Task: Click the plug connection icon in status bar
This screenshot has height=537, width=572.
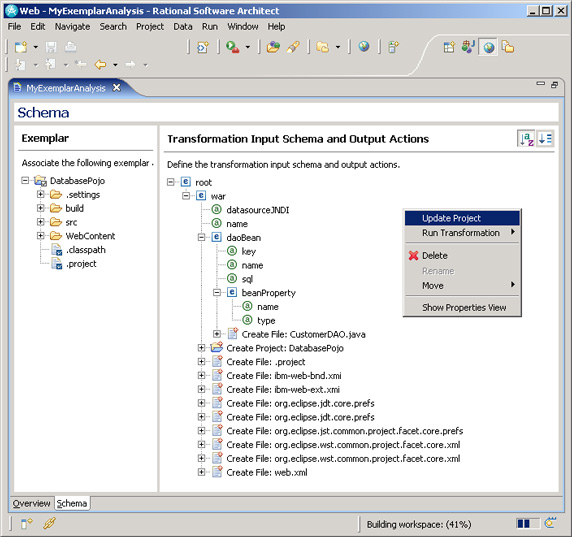Action: click(49, 524)
